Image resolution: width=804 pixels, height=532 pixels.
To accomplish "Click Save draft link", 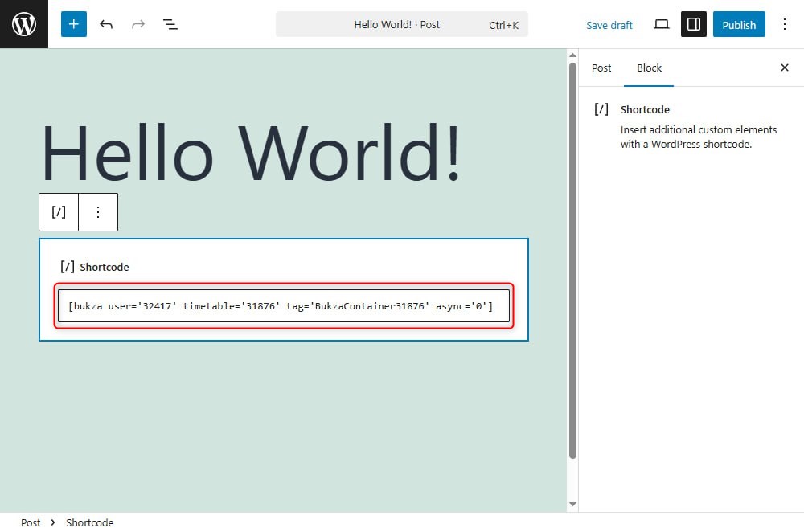I will click(x=609, y=25).
